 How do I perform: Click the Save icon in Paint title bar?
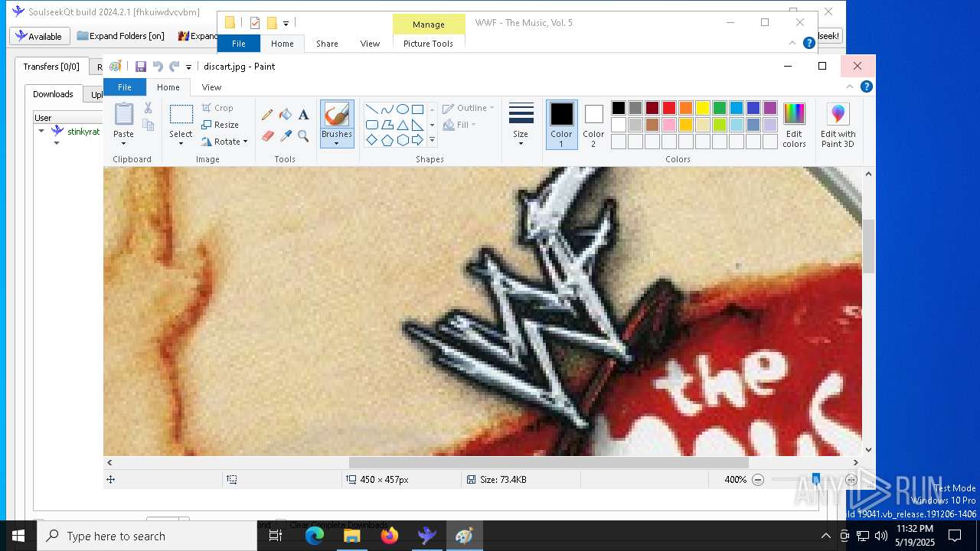(x=141, y=67)
